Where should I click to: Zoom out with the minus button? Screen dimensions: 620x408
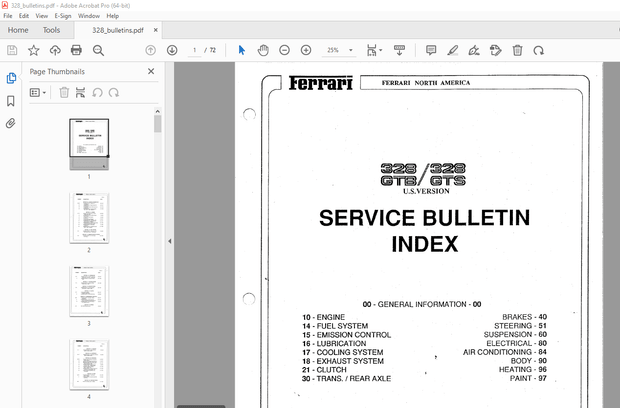(284, 50)
